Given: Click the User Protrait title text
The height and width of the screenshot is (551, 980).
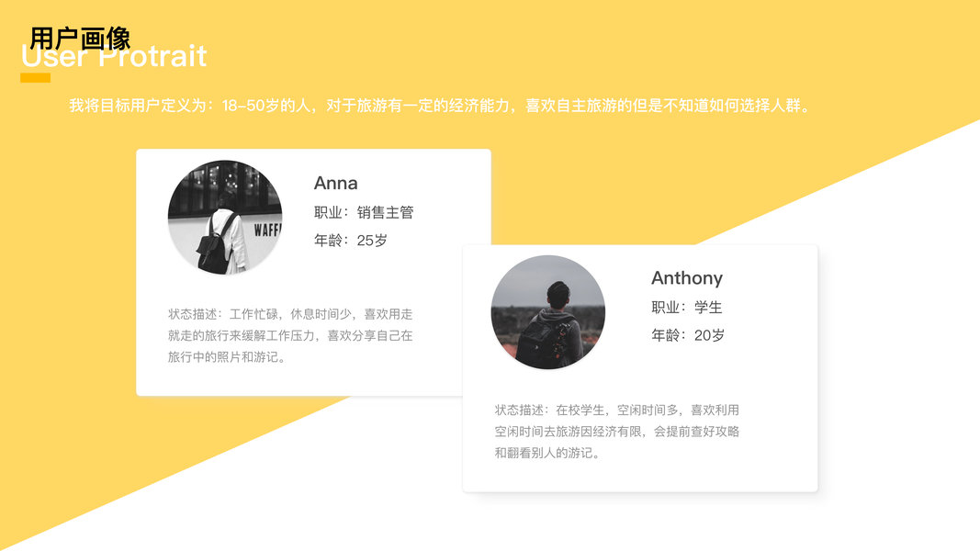Looking at the screenshot, I should (114, 57).
